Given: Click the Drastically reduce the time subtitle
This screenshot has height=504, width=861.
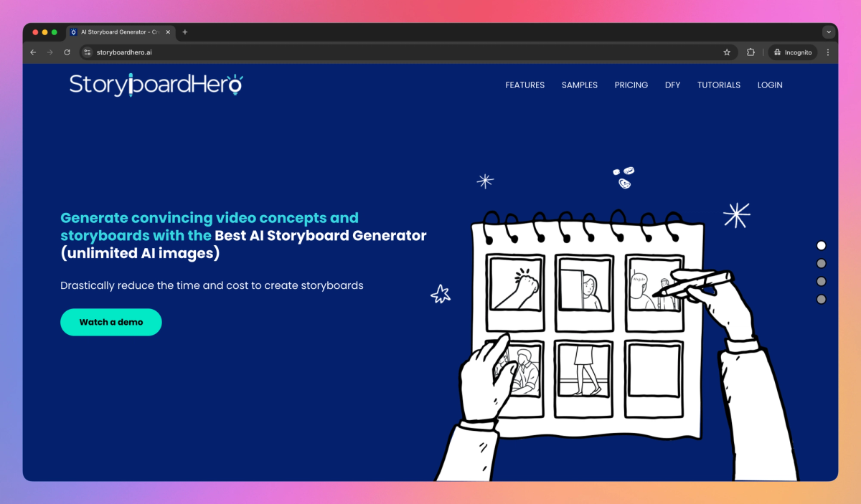Looking at the screenshot, I should [x=212, y=285].
